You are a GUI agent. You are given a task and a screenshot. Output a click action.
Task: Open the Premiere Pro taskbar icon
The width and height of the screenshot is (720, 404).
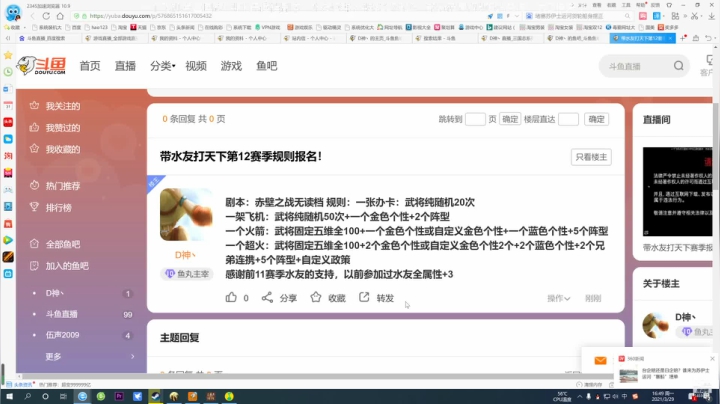click(x=119, y=396)
